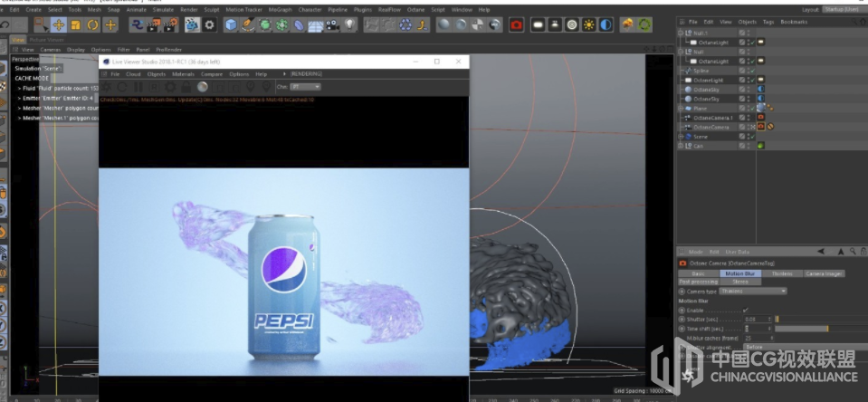868x402 pixels.
Task: Select the OctaneCamera tag in Objects panel
Action: (x=761, y=127)
